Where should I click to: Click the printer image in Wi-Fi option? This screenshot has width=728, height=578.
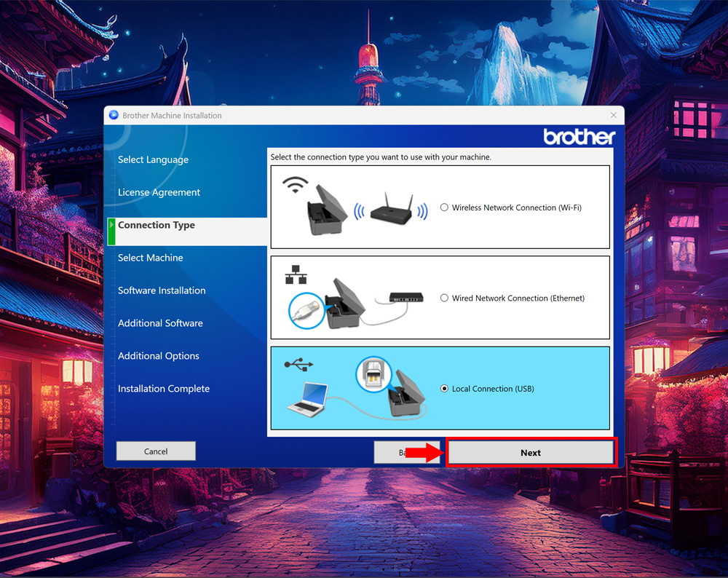(x=327, y=210)
